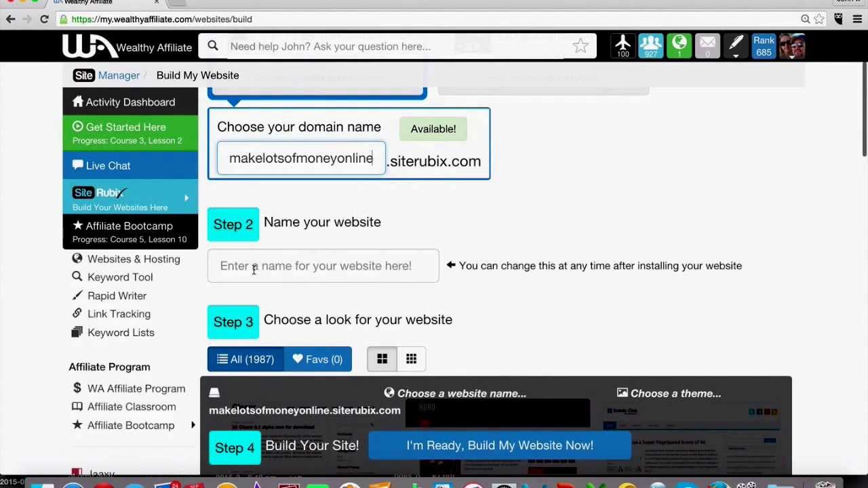Click the .siterubix.com domain suffix
This screenshot has width=868, height=488.
coord(434,161)
